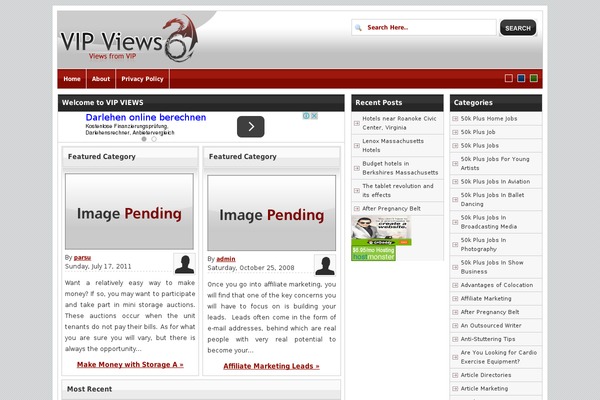Open 50k Plus Jobs For Young Artists
This screenshot has height=400, width=600.
click(x=495, y=163)
